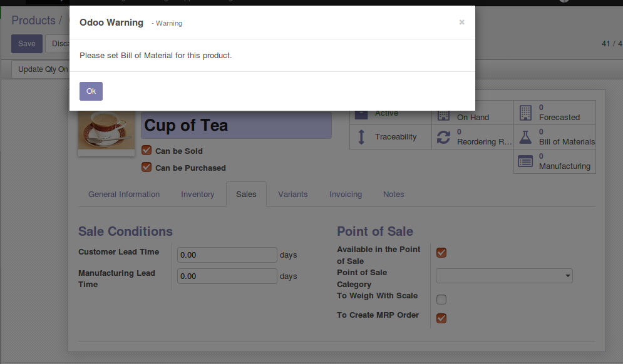623x364 pixels.
Task: Click the Active archive icon
Action: coord(361,114)
